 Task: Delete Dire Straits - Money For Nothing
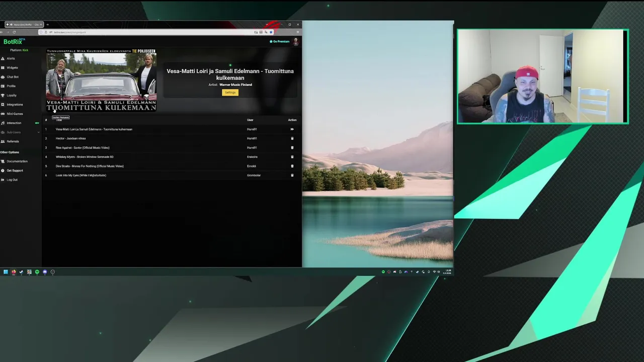(292, 166)
